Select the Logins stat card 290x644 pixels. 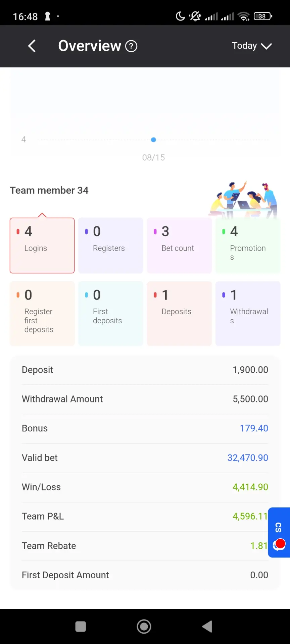click(x=42, y=246)
